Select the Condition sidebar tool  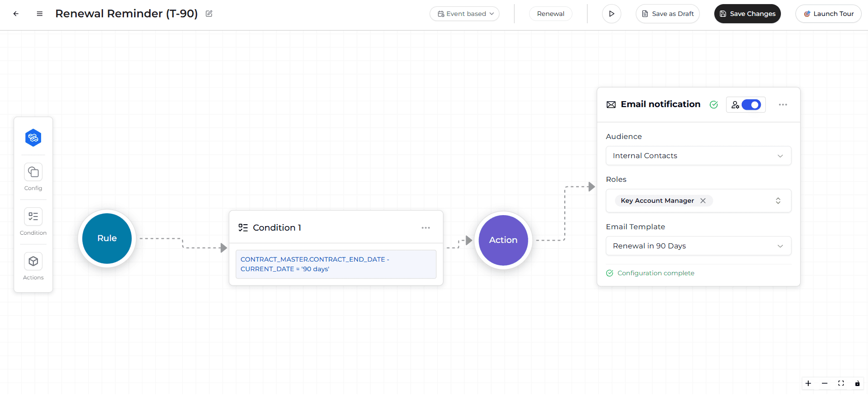(x=33, y=217)
